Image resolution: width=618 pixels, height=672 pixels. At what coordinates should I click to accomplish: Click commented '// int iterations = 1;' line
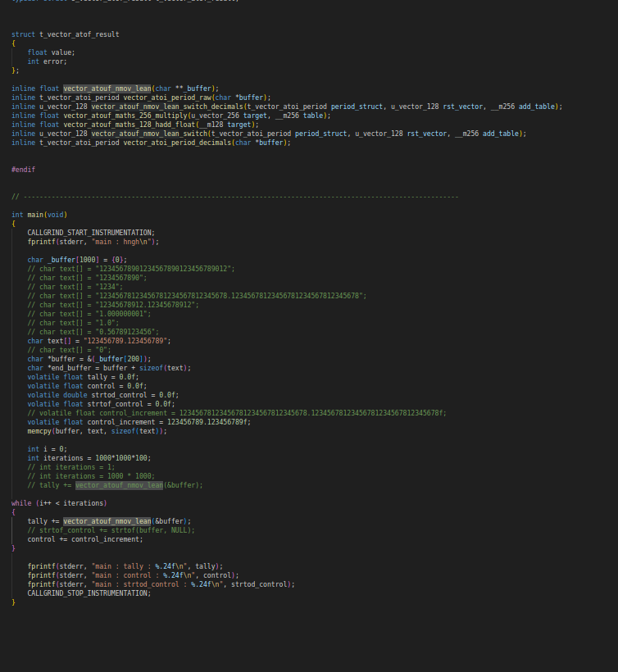pyautogui.click(x=71, y=467)
